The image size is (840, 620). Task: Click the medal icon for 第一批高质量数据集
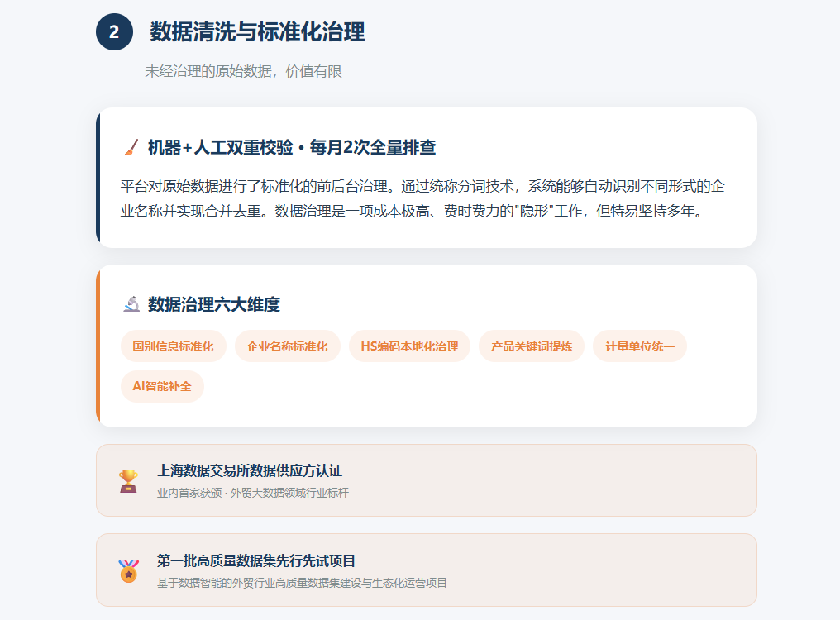pyautogui.click(x=129, y=570)
